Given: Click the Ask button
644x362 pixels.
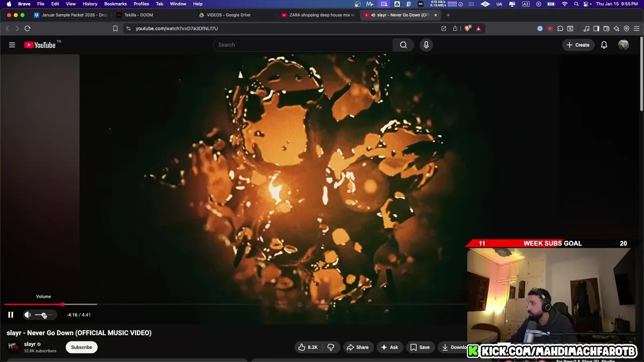Looking at the screenshot, I should point(389,347).
